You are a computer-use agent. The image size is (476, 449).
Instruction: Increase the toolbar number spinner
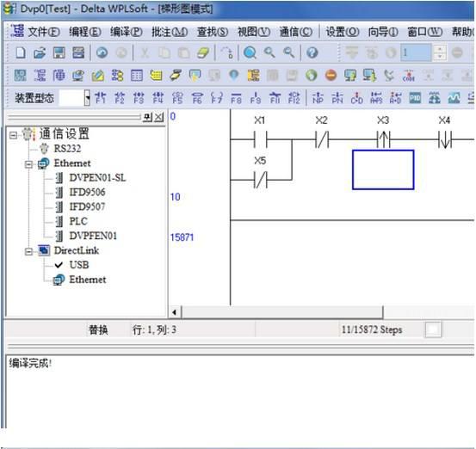coord(440,48)
